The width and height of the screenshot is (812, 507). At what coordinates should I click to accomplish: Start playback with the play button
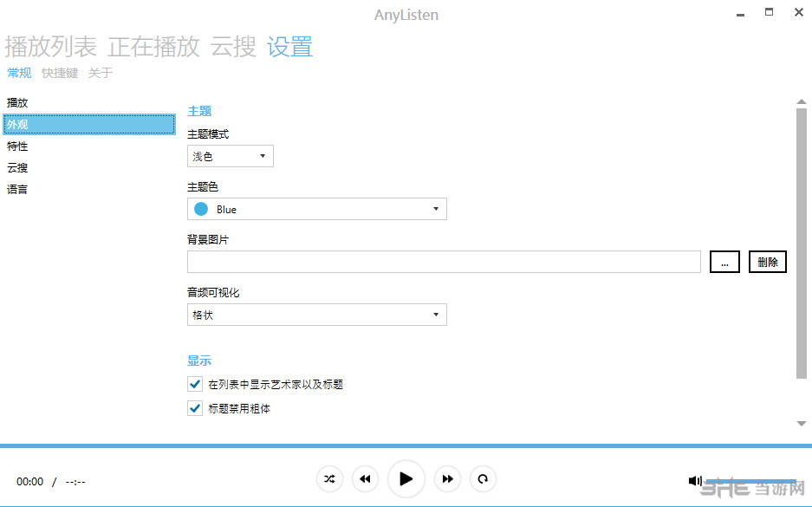406,479
